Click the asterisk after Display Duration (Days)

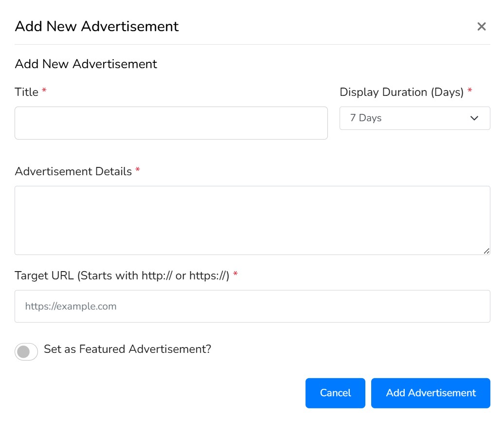point(469,92)
